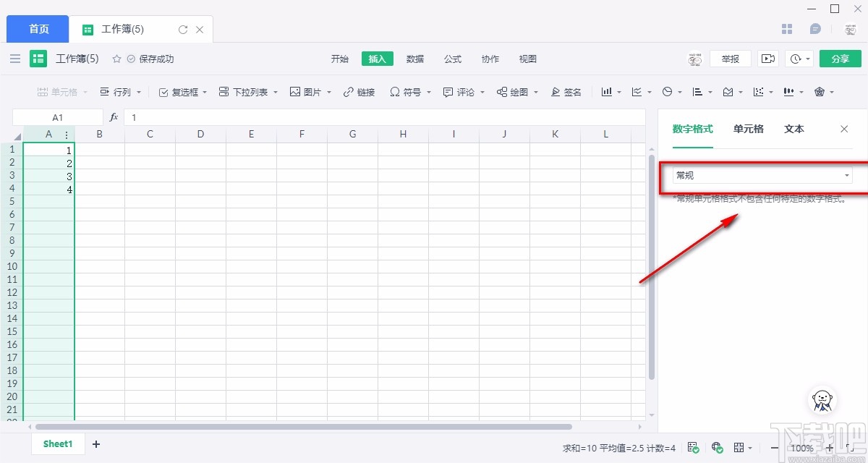Insert a link with the 链接 icon
868x463 pixels.
[359, 92]
